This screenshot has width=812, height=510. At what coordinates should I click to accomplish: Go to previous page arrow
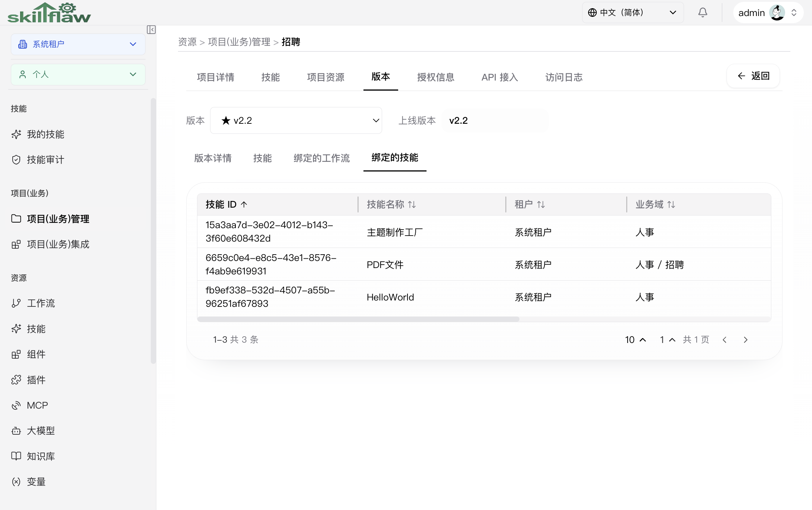point(725,340)
